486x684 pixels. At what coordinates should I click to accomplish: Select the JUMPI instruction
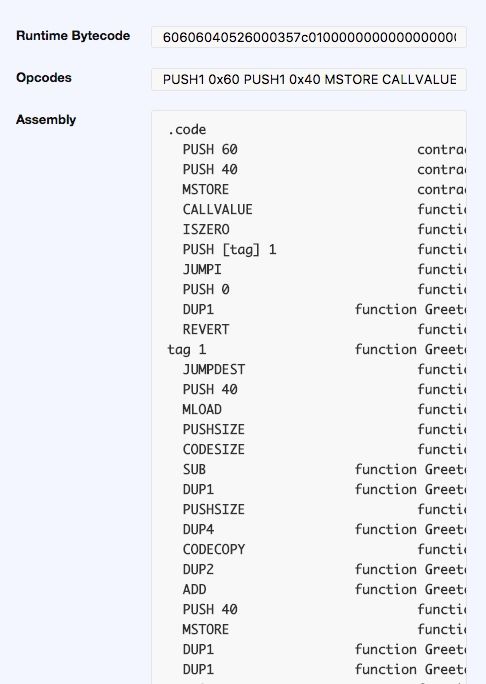point(202,270)
